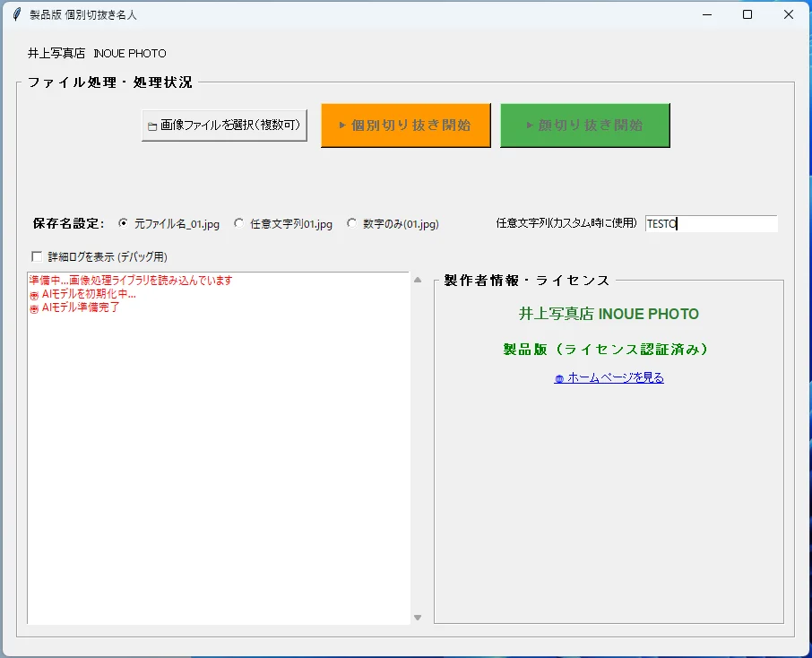Image resolution: width=812 pixels, height=658 pixels.
Task: Click the log scrollbar up arrow
Action: click(x=418, y=280)
